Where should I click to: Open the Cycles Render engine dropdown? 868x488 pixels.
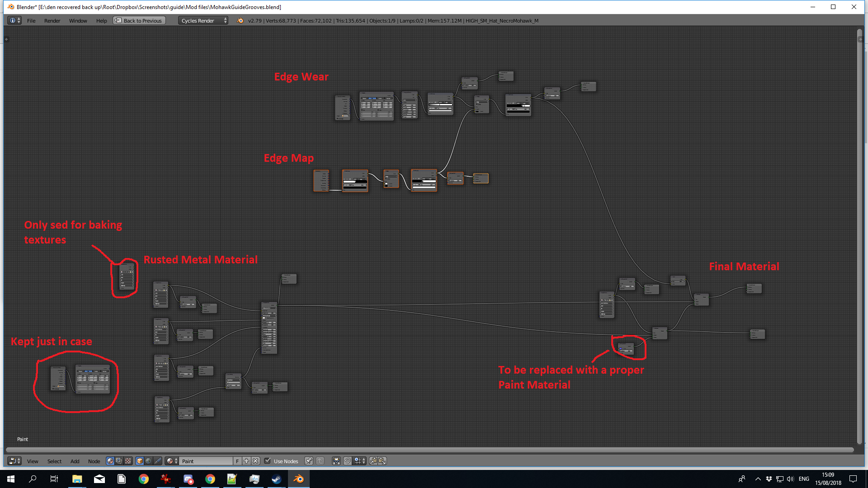203,21
